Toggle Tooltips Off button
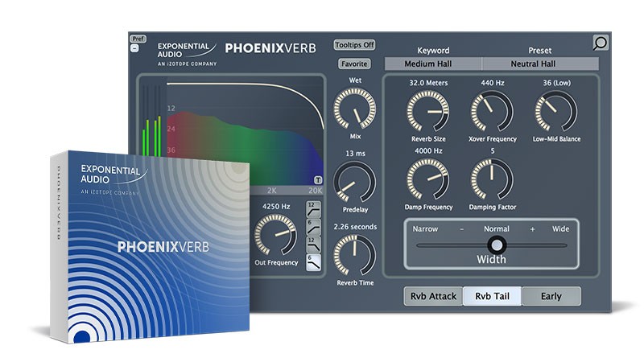 click(354, 45)
